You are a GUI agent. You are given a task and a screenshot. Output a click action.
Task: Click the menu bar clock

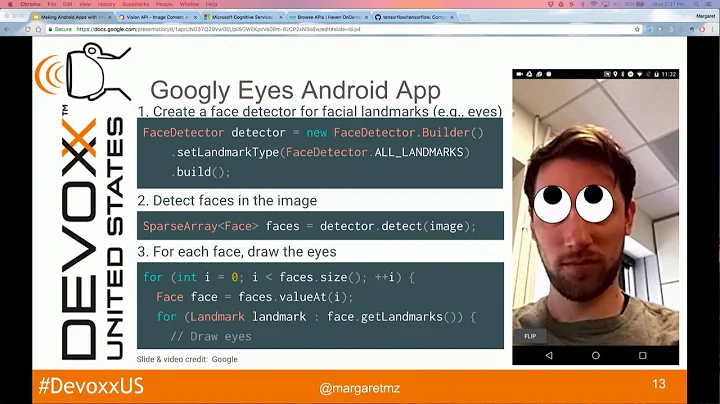tap(668, 4)
